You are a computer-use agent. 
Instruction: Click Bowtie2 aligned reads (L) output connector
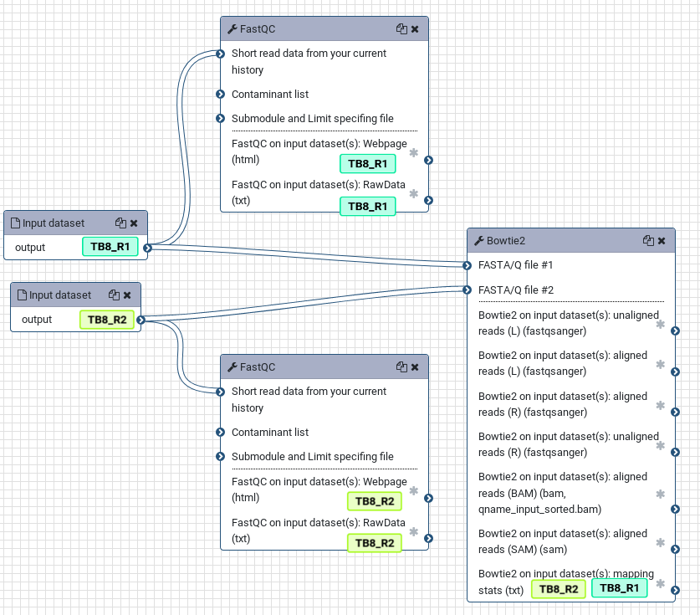click(x=676, y=372)
